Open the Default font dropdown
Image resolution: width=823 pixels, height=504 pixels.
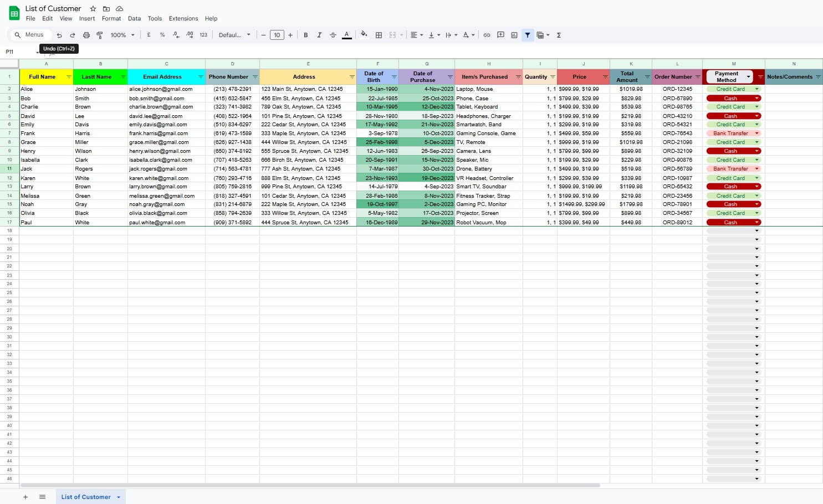(234, 35)
